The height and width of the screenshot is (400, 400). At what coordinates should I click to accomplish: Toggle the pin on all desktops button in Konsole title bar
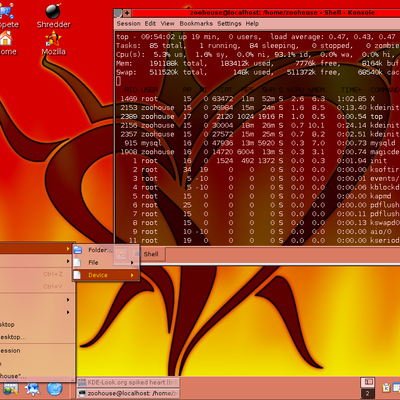127,13
